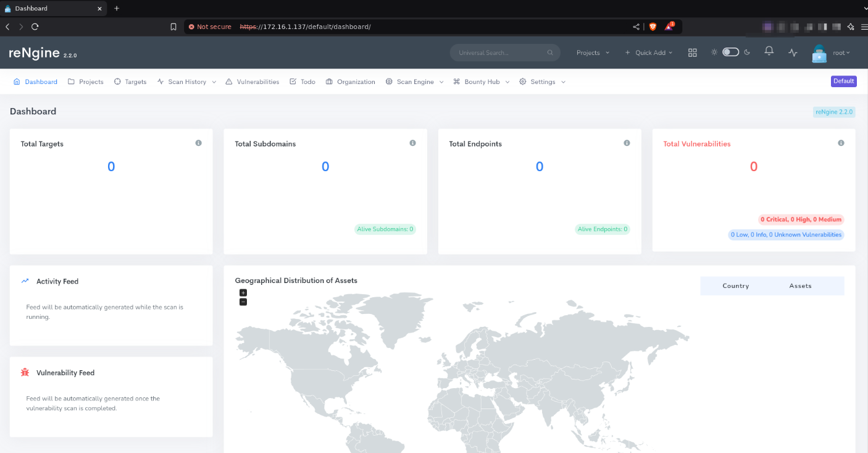
Task: Reload the page with the refresh icon
Action: pos(35,27)
